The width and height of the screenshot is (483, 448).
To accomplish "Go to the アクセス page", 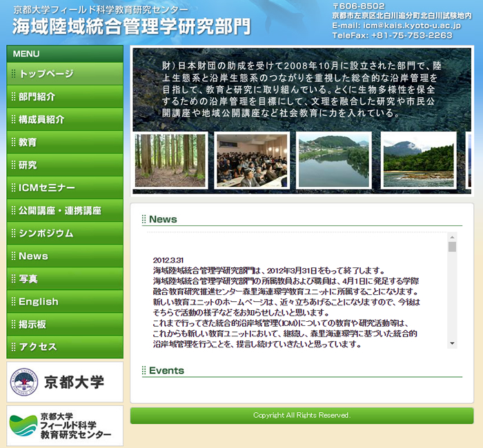I will pos(64,347).
